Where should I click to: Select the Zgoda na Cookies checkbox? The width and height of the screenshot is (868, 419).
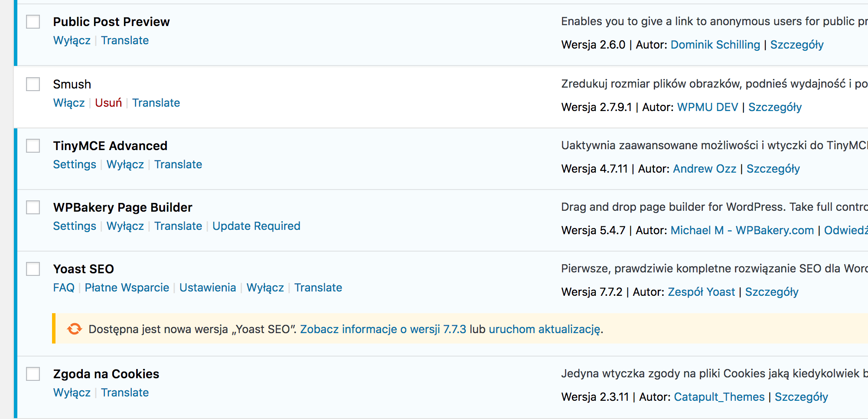33,374
